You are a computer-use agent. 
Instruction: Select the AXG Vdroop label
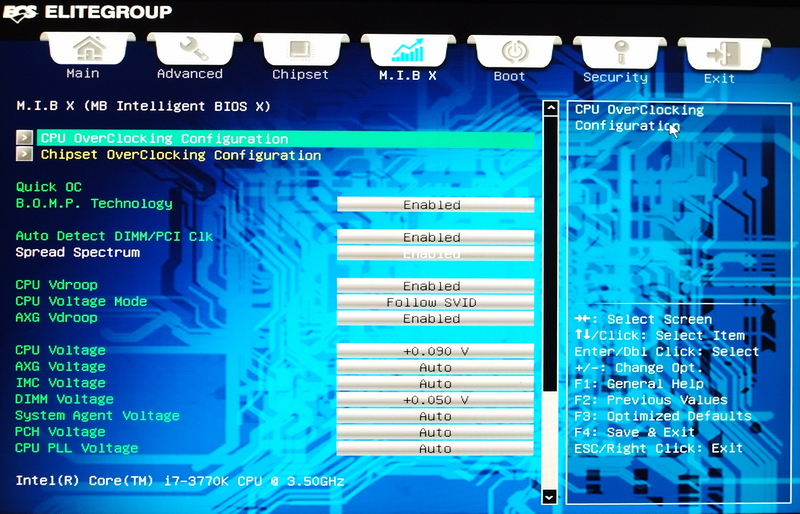[x=57, y=317]
